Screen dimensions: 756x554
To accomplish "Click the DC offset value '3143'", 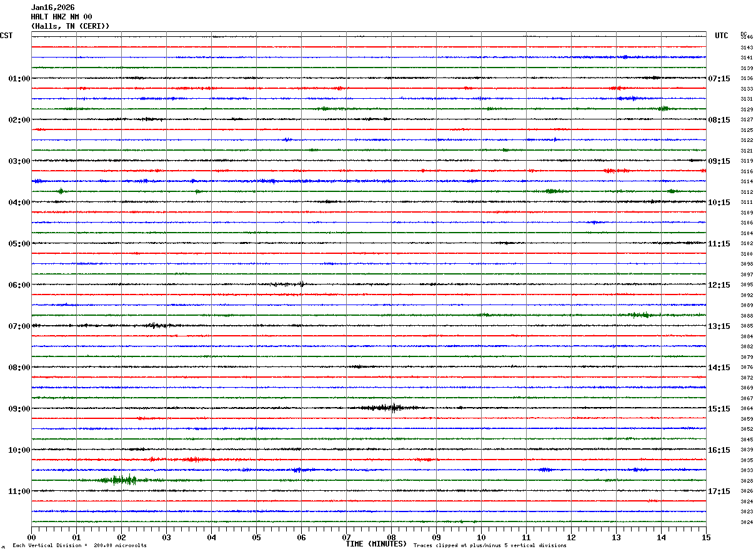I will 747,48.
